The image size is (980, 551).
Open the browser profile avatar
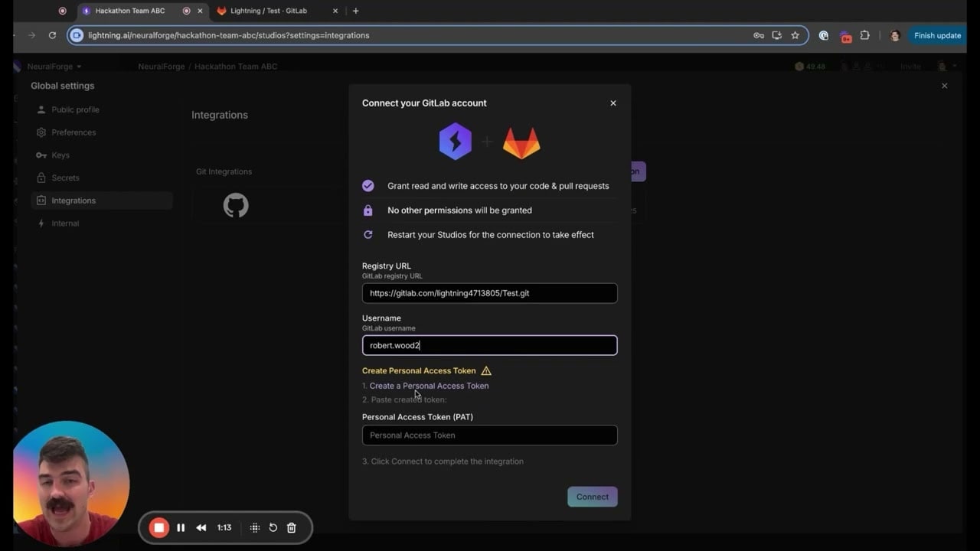point(894,35)
